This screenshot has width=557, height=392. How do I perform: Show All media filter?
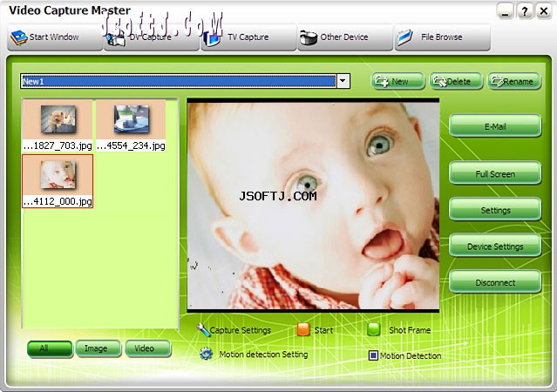(50, 348)
